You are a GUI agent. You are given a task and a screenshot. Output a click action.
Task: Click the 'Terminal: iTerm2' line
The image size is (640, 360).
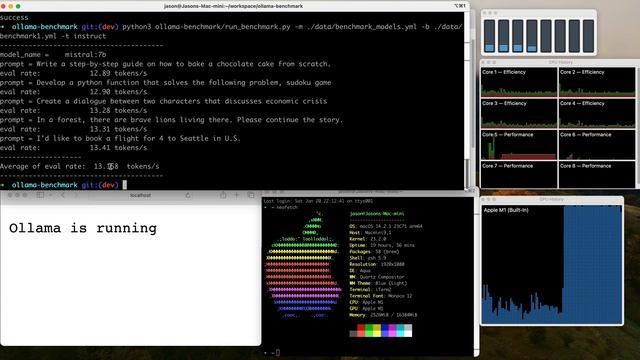[x=370, y=289]
